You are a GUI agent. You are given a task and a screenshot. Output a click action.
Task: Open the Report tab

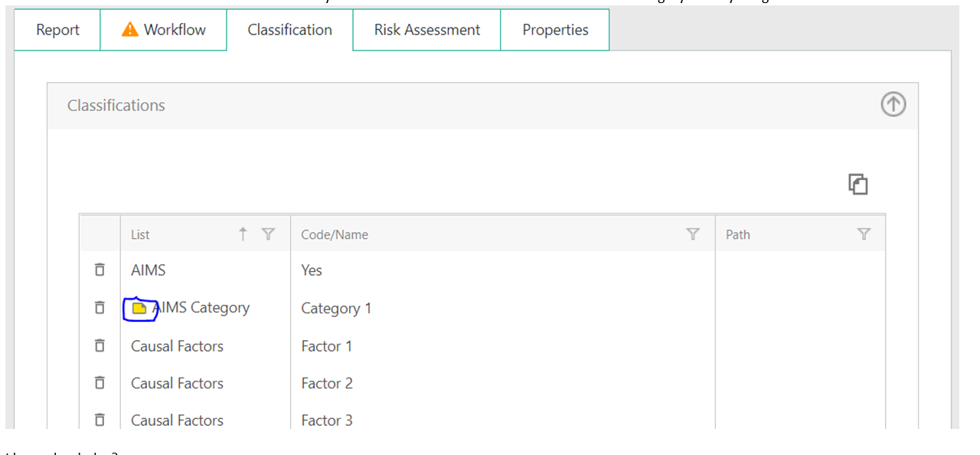pos(57,30)
